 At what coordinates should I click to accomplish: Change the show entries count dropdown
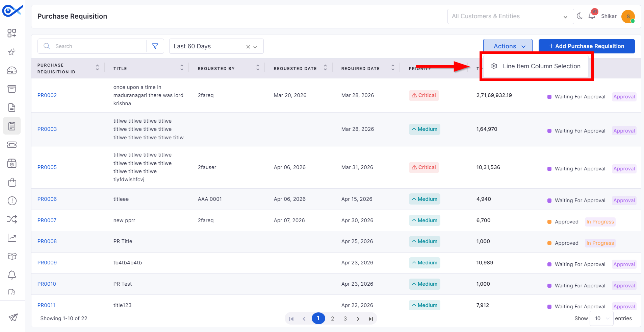[601, 318]
